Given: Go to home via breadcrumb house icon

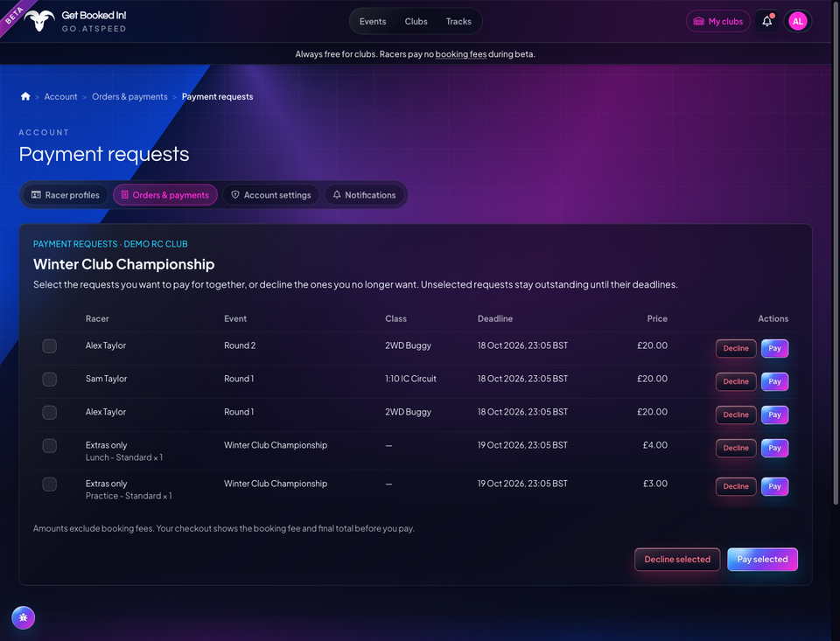Looking at the screenshot, I should (25, 96).
